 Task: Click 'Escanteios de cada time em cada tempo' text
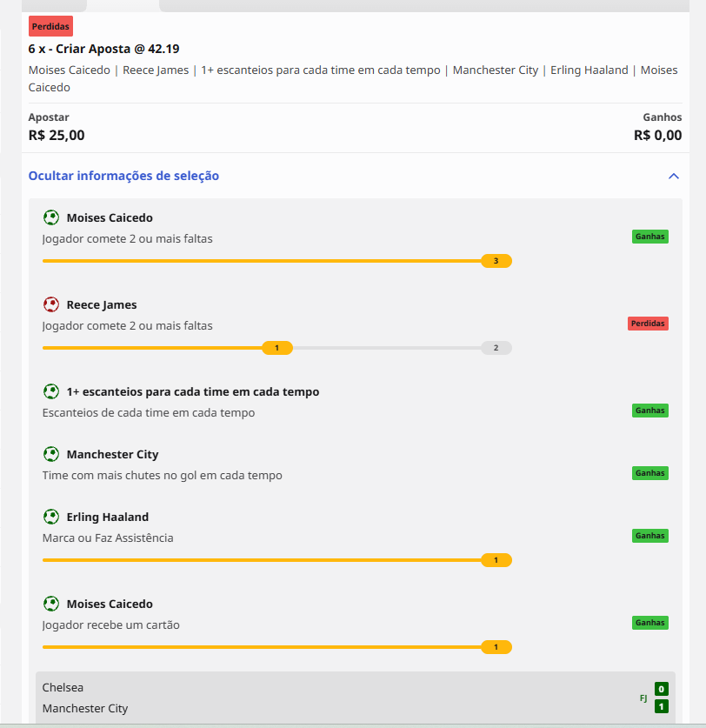coord(149,413)
